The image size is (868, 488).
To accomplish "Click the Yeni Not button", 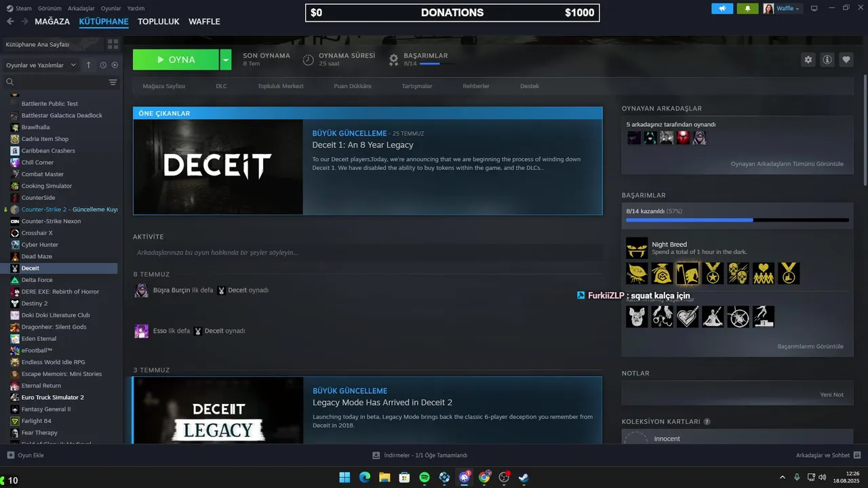I will pyautogui.click(x=831, y=394).
